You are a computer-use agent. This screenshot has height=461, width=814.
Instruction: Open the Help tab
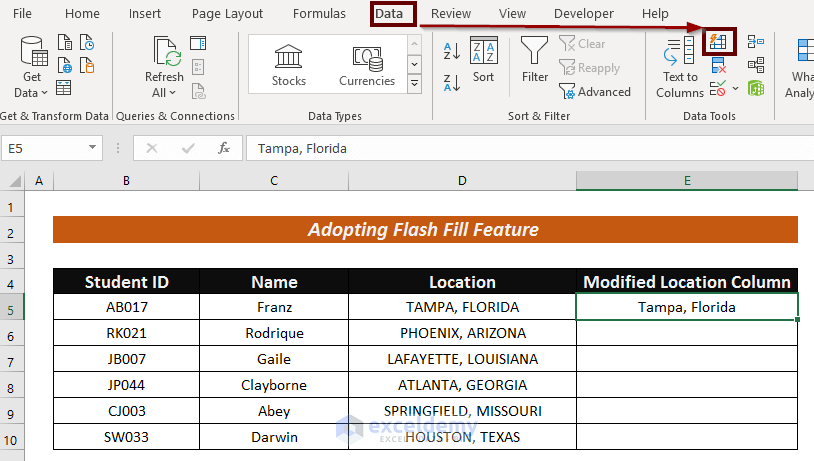pos(655,13)
